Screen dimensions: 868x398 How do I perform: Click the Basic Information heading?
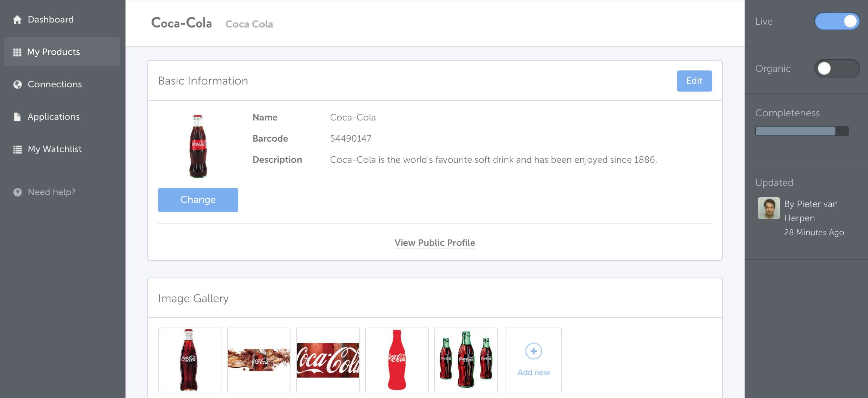(203, 81)
